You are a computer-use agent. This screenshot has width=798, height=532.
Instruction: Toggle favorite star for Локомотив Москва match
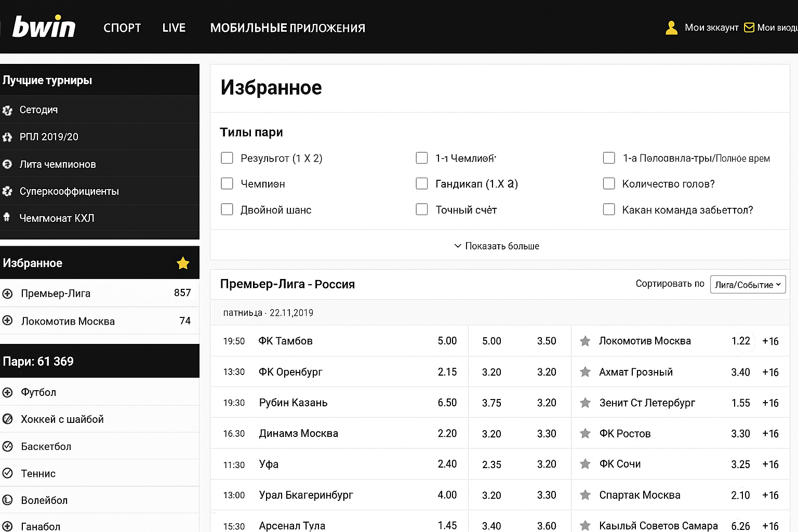[585, 341]
